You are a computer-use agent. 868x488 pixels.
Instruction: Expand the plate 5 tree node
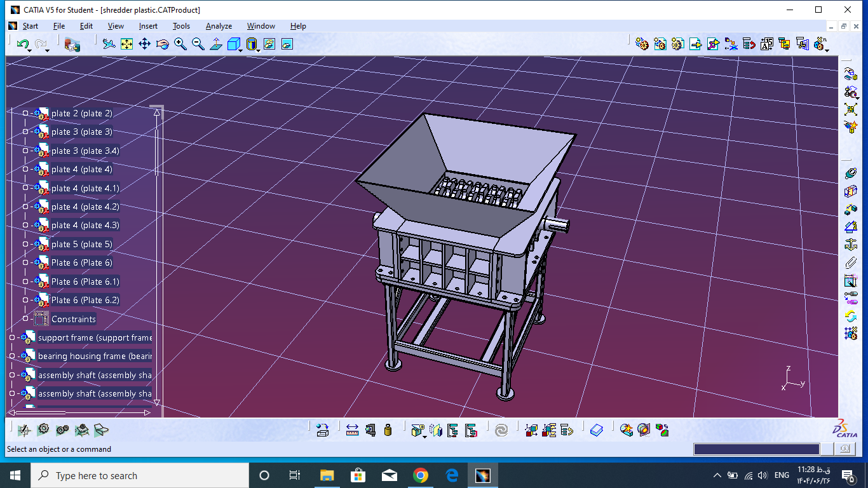tap(25, 245)
